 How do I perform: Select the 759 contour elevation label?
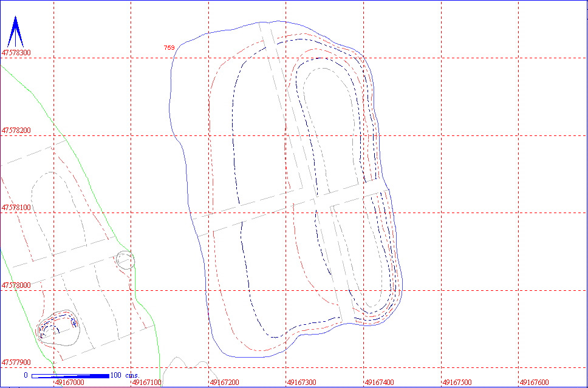[x=169, y=47]
